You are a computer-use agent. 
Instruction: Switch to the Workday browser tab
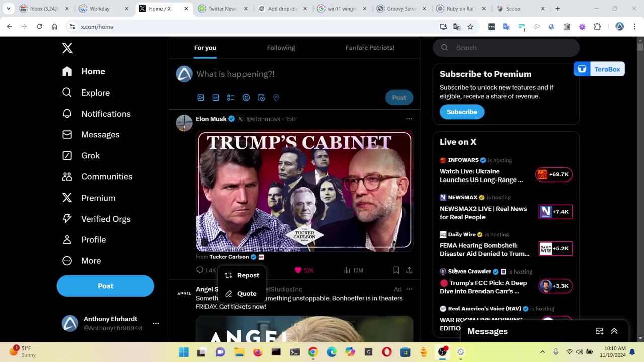[104, 9]
